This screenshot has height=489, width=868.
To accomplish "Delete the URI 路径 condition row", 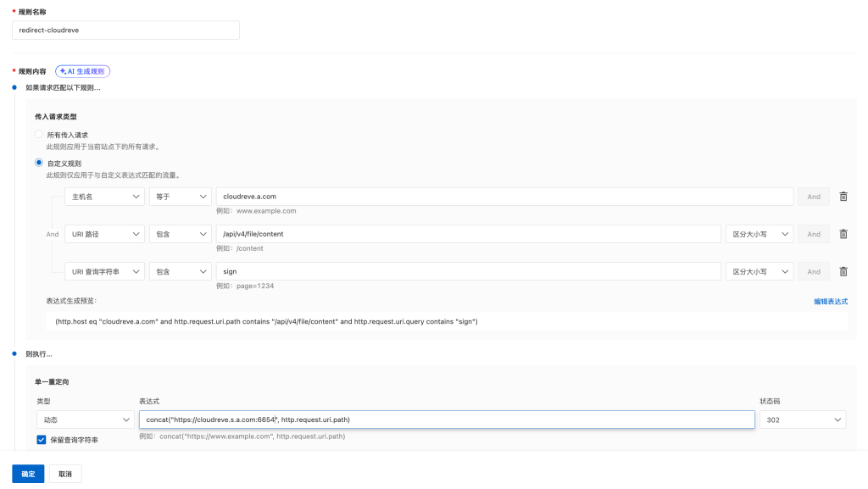I will [843, 234].
